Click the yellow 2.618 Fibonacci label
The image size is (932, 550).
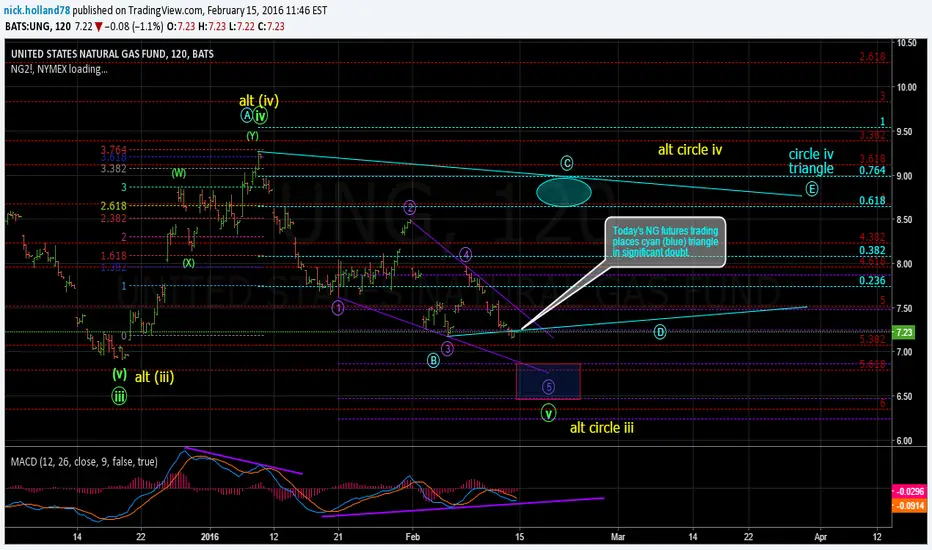click(114, 206)
